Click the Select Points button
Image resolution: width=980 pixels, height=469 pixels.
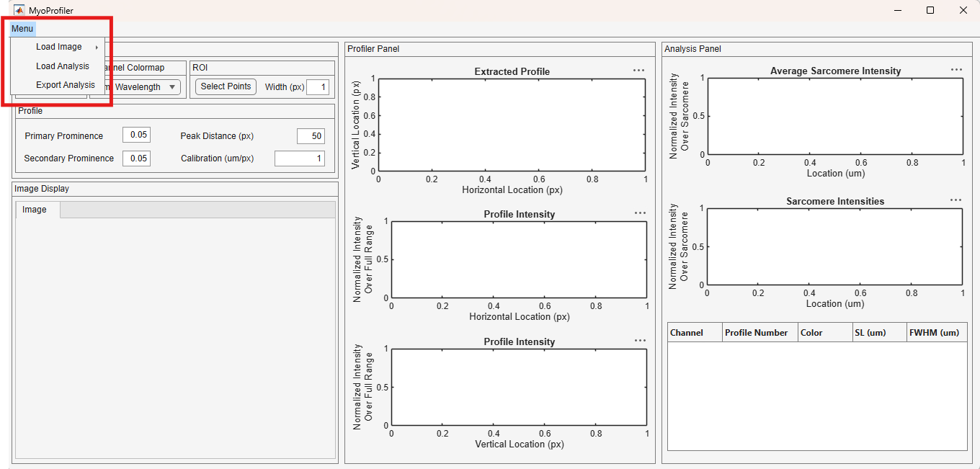[226, 86]
